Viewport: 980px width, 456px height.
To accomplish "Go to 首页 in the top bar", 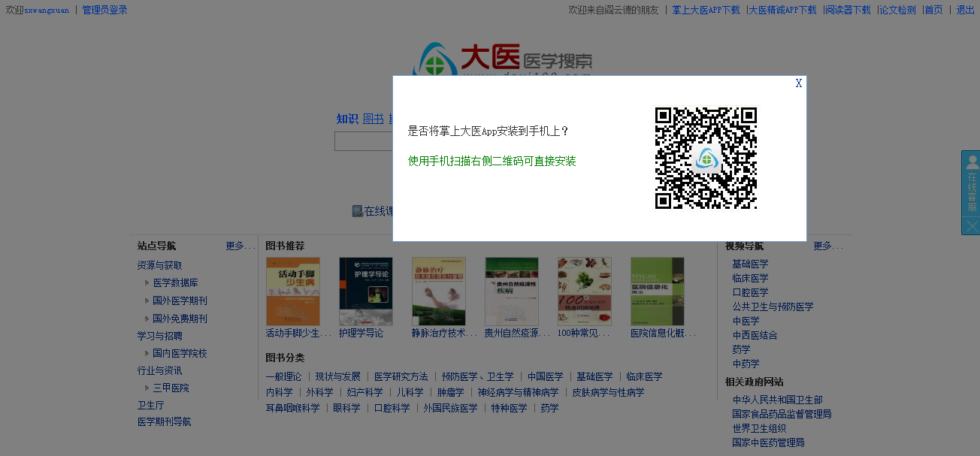I will coord(933,10).
